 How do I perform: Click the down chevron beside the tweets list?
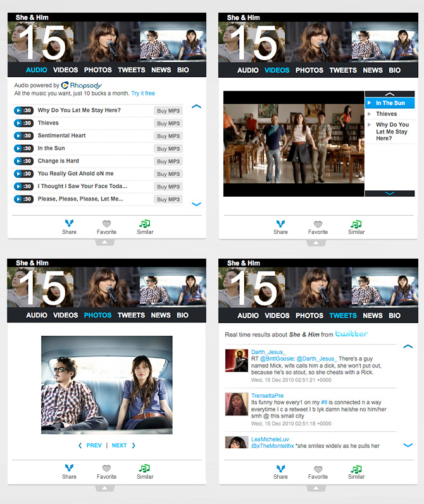[x=408, y=445]
